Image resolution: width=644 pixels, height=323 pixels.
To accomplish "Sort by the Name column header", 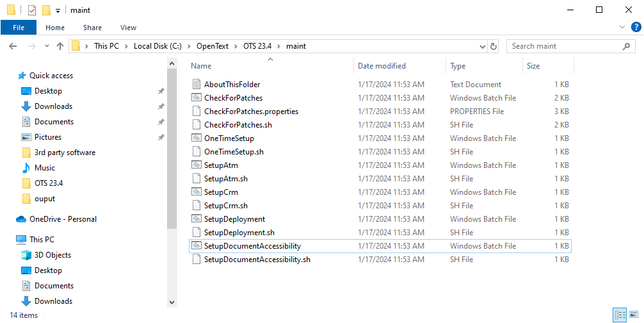I will click(201, 66).
